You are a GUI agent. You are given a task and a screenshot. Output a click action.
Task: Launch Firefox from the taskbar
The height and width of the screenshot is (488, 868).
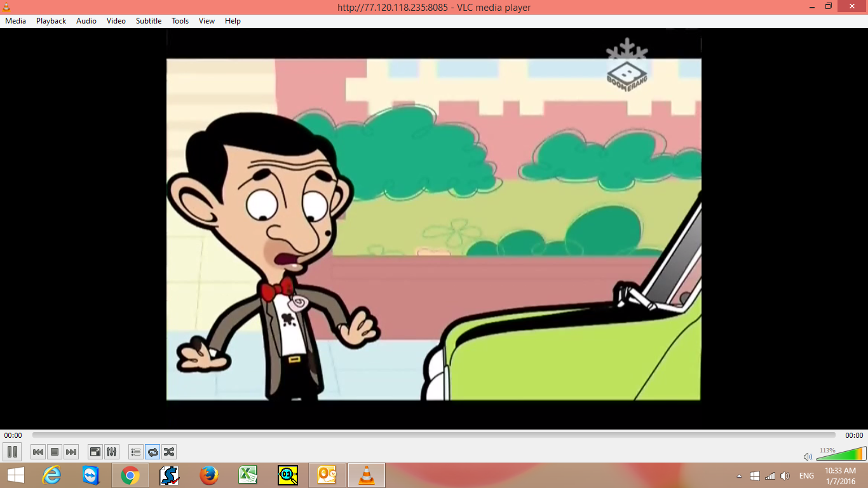(208, 475)
